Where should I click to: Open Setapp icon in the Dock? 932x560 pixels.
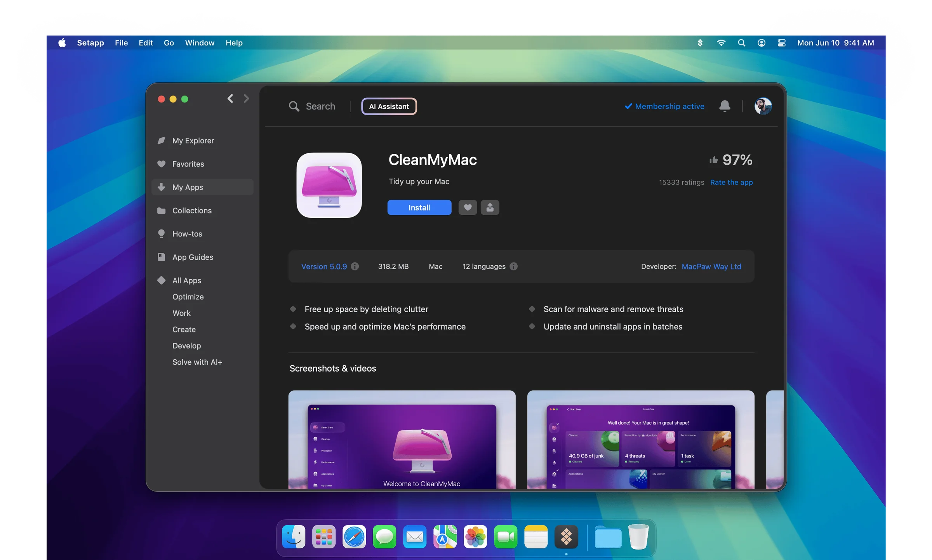click(566, 537)
